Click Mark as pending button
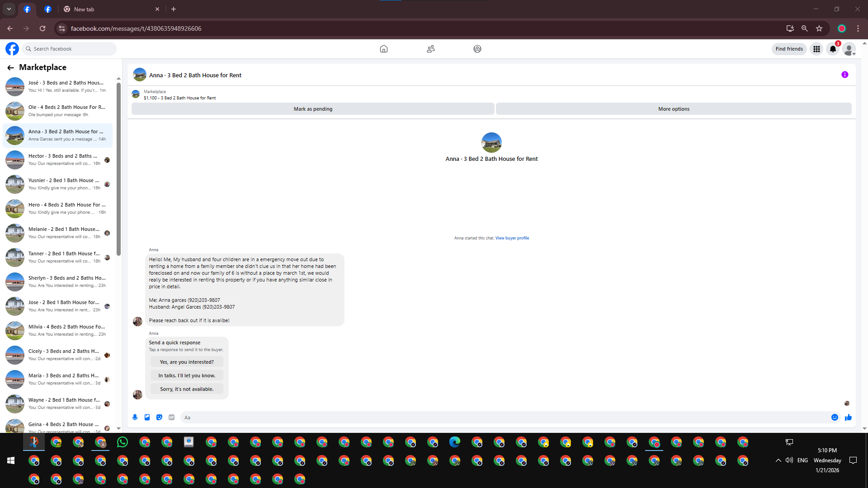Viewport: 868px width, 488px height. click(313, 109)
